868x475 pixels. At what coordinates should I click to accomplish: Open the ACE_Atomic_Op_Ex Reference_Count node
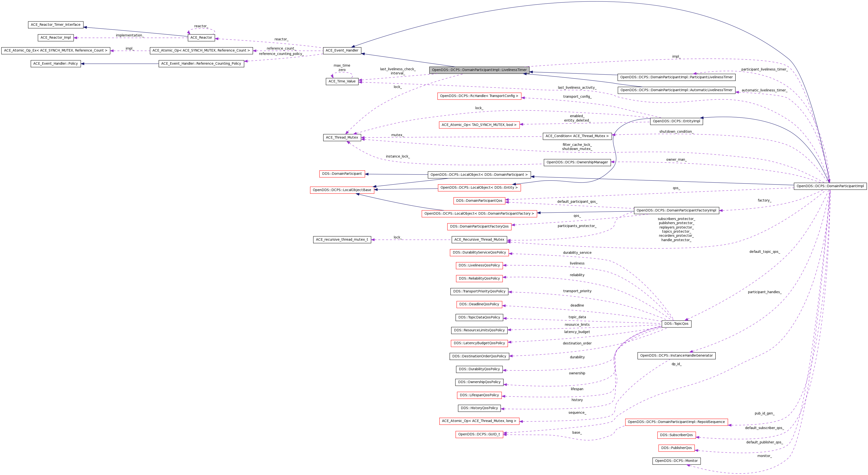(56, 51)
